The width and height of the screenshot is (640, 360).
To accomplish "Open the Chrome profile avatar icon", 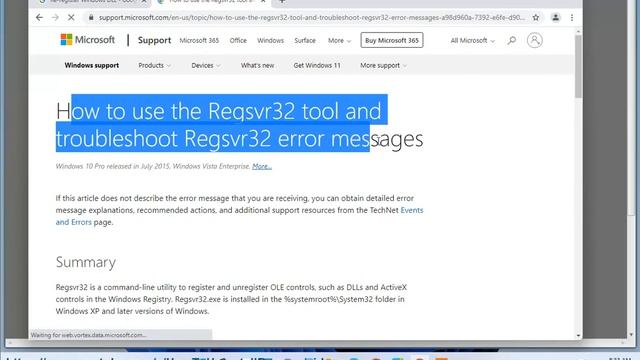I will coord(556,18).
